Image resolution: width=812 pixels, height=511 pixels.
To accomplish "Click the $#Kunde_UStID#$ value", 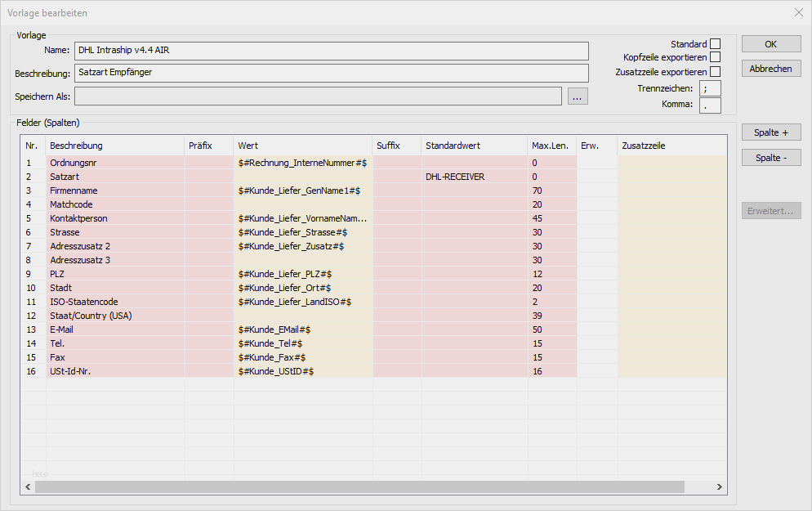I will click(303, 371).
